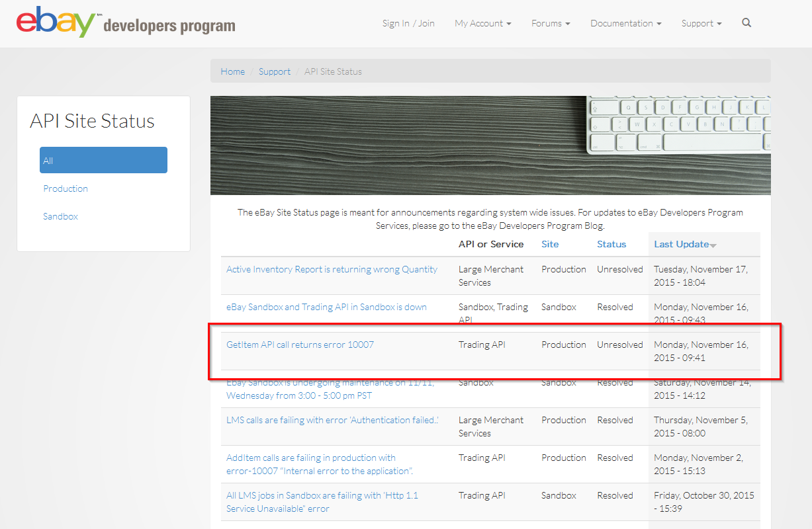Click Resolved status in LMS calls row
This screenshot has width=812, height=529.
click(x=615, y=420)
